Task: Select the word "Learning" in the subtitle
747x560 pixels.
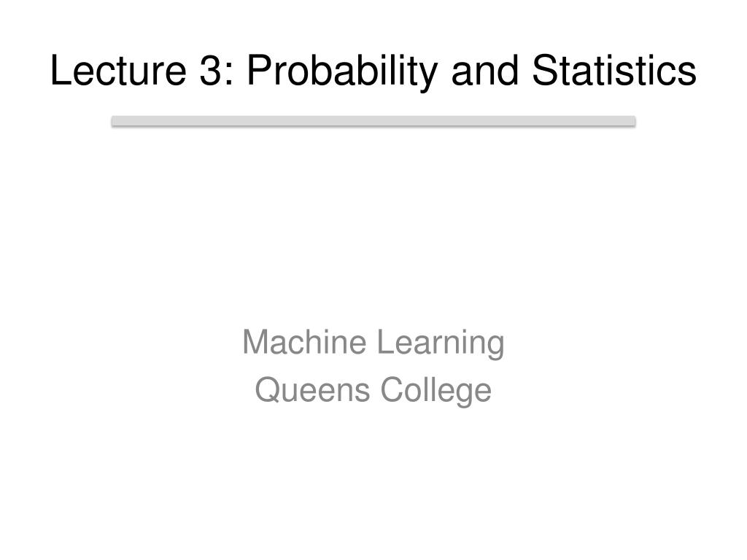Action: 441,343
